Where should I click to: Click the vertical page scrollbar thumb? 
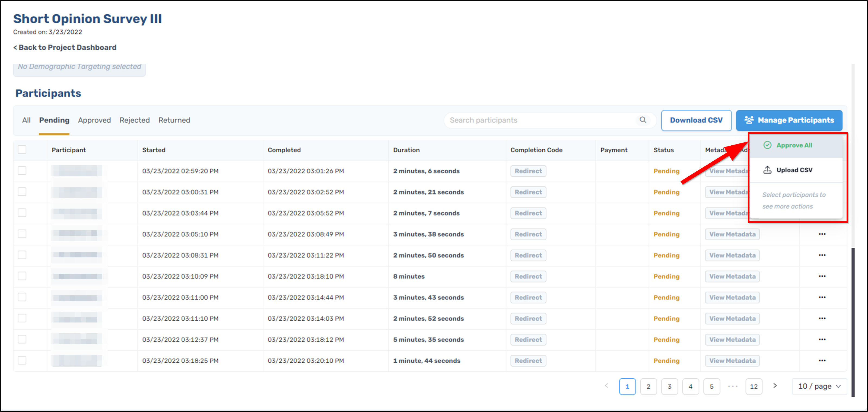coord(853,322)
